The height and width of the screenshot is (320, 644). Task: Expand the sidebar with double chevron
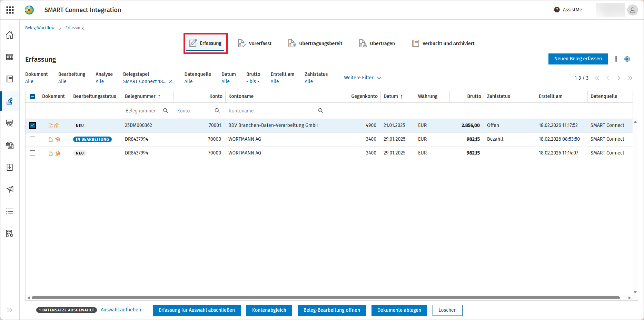[x=10, y=310]
